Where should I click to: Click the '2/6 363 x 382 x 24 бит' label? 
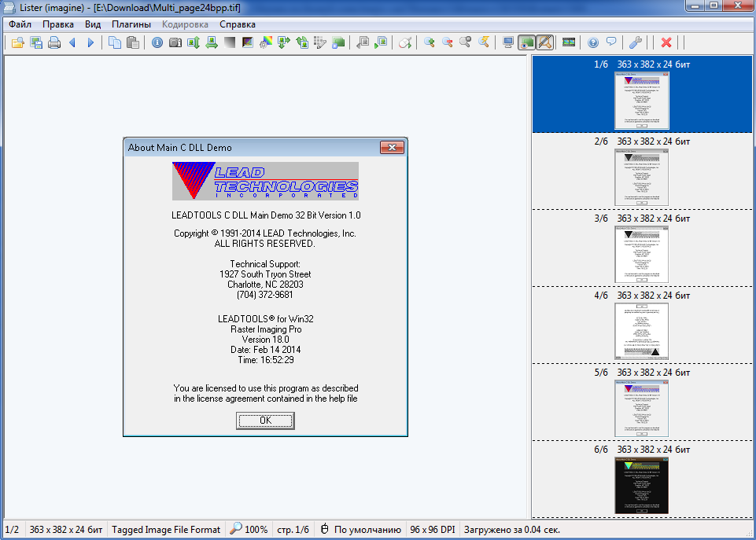pos(642,141)
